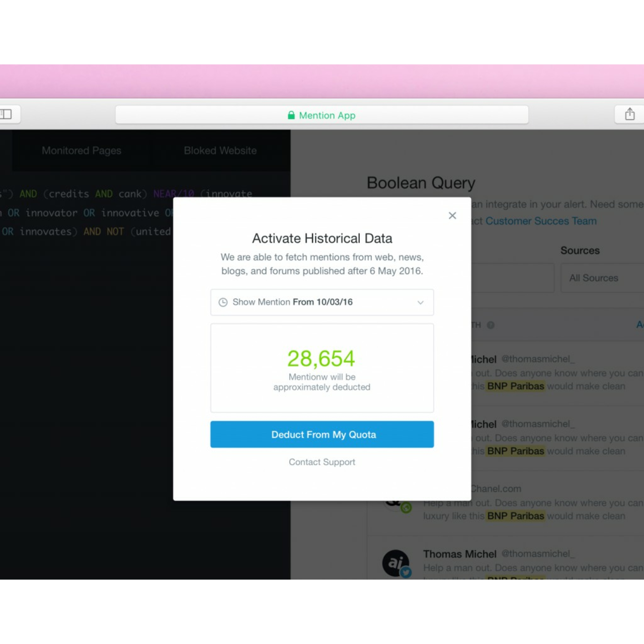Click the Twitter badge on Thomas Michel's avatar
Image resolution: width=644 pixels, height=644 pixels.
[406, 572]
